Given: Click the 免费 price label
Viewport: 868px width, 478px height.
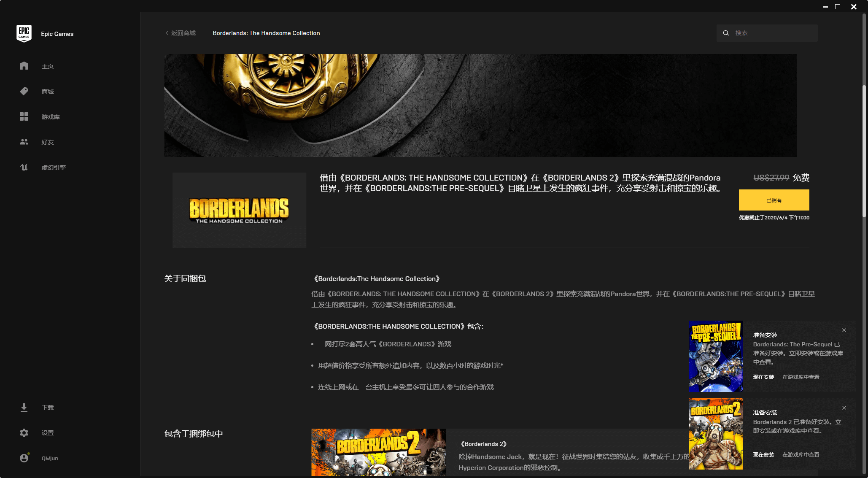Looking at the screenshot, I should pyautogui.click(x=801, y=178).
